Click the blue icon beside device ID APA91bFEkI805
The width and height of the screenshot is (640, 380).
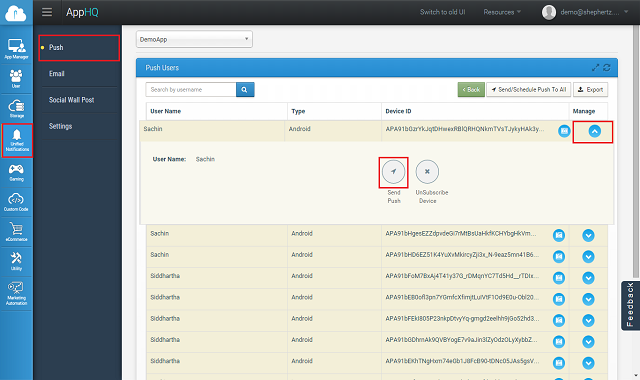[x=559, y=320]
